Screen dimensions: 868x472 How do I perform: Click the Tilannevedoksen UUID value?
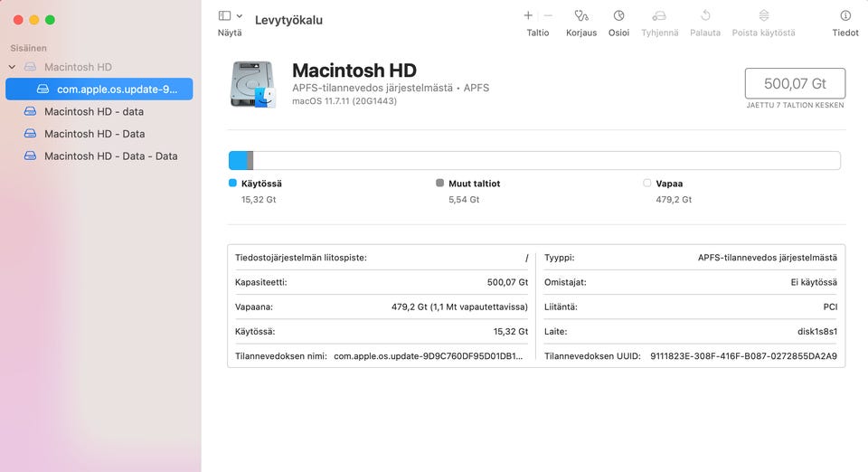743,355
